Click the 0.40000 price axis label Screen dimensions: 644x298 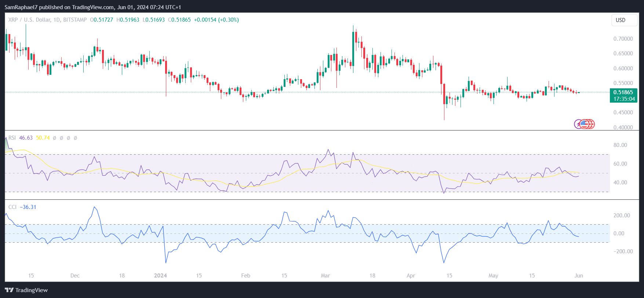coord(623,127)
